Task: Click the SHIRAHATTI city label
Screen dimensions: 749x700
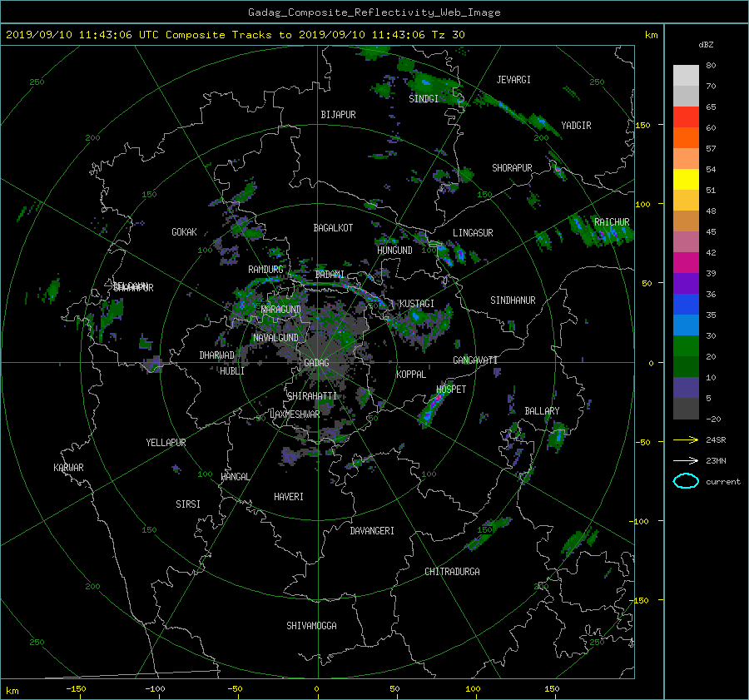Action: pyautogui.click(x=312, y=396)
